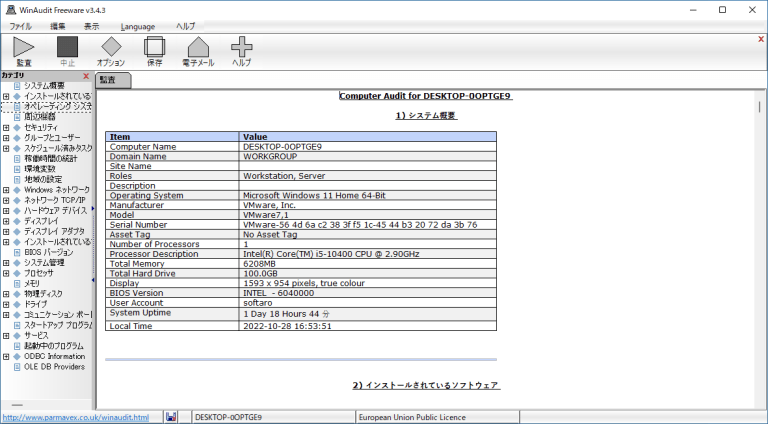The height and width of the screenshot is (424, 768).
Task: Click the 中止 stop toolbar icon
Action: coord(68,51)
